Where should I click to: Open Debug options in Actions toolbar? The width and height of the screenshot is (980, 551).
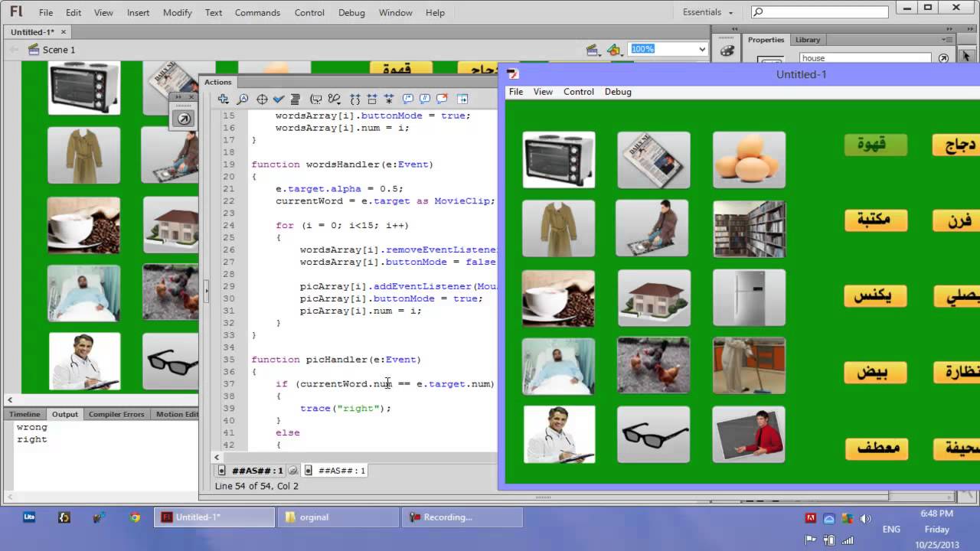tap(334, 99)
